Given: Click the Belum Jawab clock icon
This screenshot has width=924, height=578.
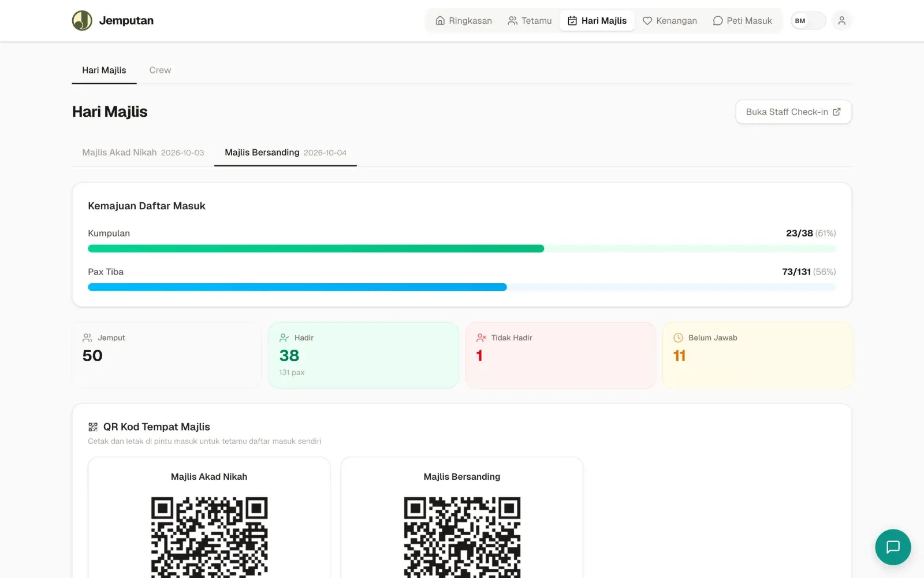Looking at the screenshot, I should click(x=678, y=338).
